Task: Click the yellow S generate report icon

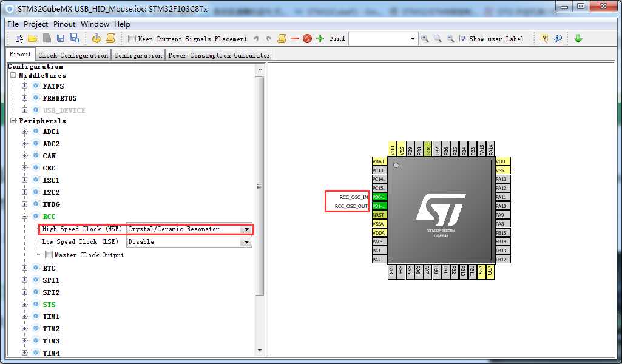Action: coord(110,38)
